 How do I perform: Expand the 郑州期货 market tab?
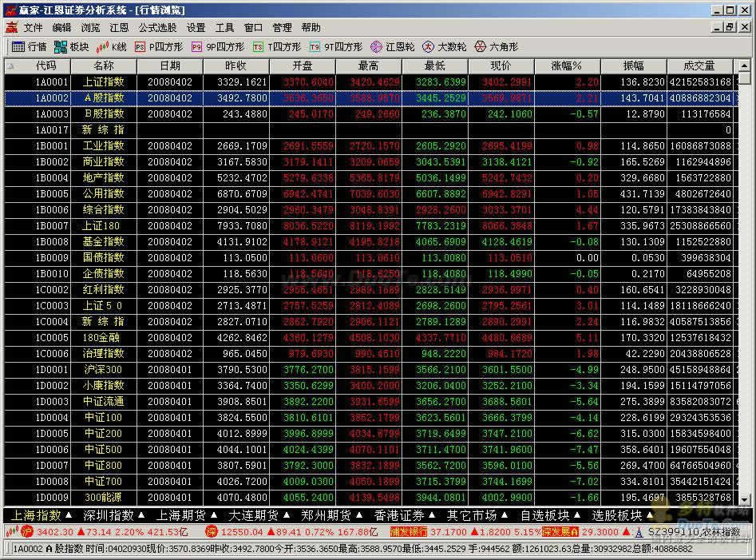332,515
